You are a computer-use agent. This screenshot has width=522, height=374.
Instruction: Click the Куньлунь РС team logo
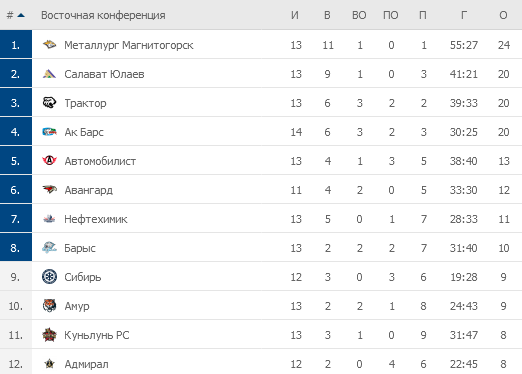(x=49, y=335)
